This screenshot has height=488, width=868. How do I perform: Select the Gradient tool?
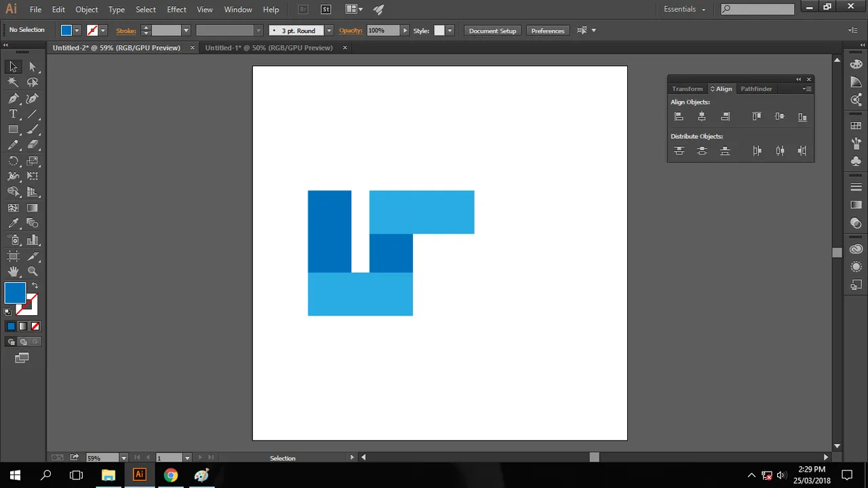pyautogui.click(x=33, y=208)
